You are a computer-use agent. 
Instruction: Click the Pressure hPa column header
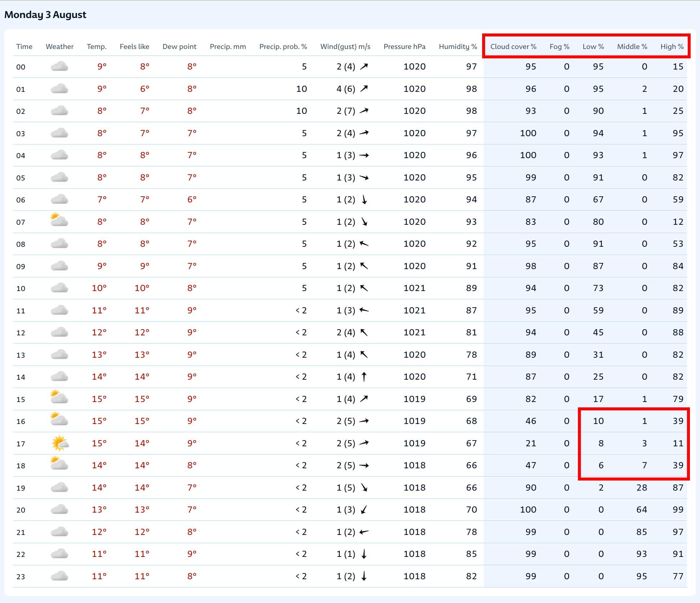click(404, 46)
